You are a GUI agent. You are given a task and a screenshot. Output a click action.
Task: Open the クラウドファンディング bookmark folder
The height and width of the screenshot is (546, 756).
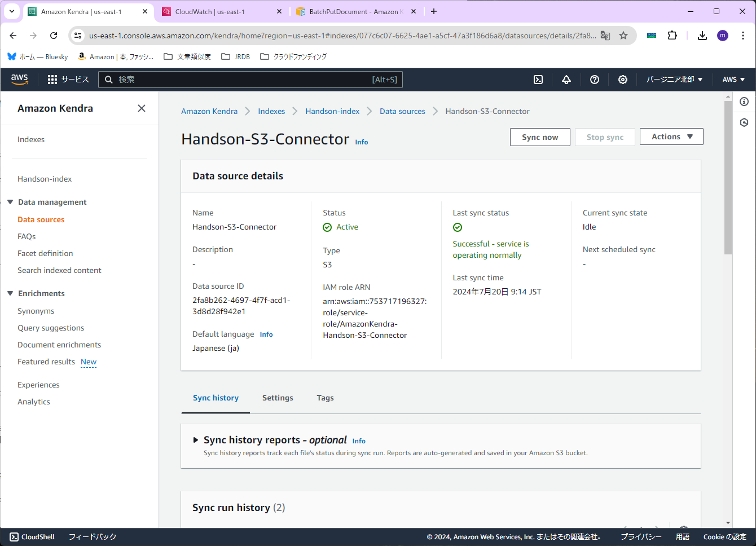(x=293, y=56)
